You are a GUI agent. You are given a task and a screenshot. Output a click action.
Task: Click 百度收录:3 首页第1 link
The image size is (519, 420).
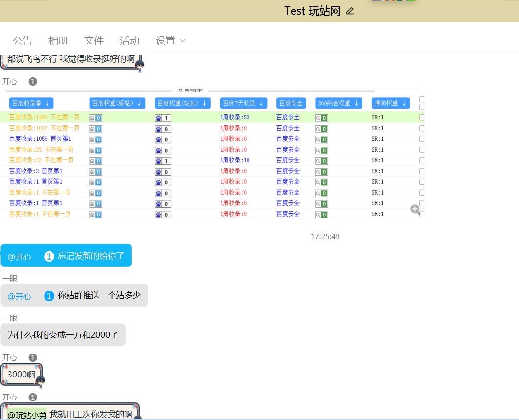[x=36, y=171]
